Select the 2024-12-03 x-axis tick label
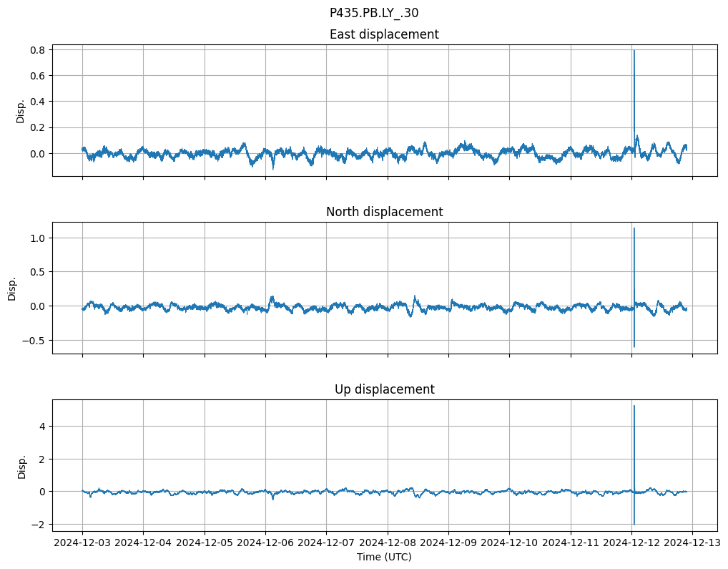This screenshot has height=569, width=728. (82, 543)
